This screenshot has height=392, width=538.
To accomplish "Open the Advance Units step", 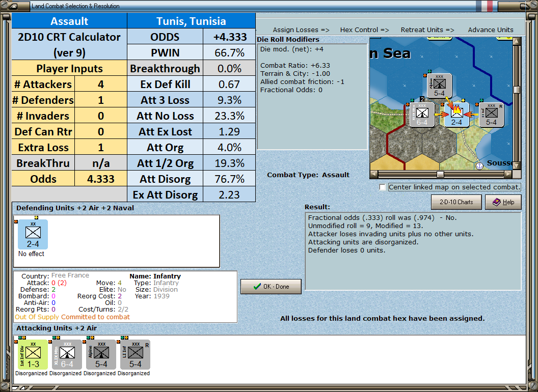I will (491, 30).
